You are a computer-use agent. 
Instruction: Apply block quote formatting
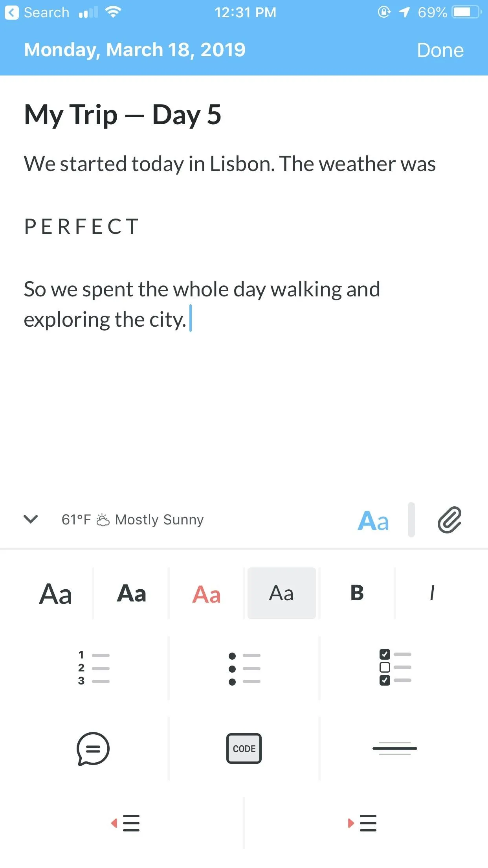tap(93, 748)
